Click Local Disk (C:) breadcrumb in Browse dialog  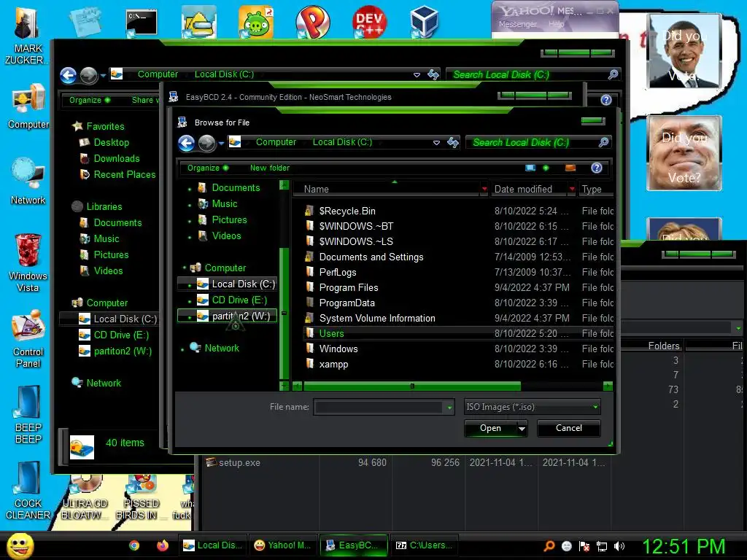[342, 142]
